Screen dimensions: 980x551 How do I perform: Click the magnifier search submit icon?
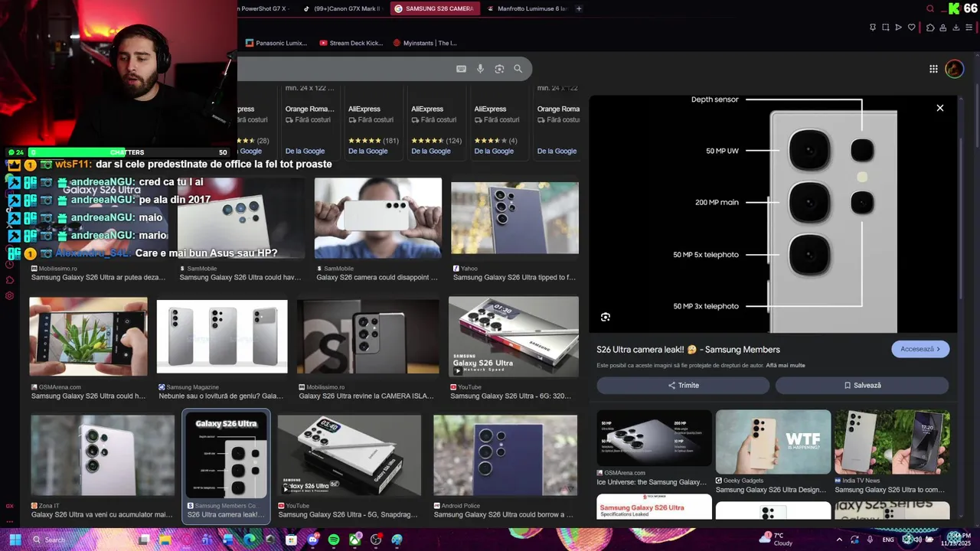[x=518, y=69]
